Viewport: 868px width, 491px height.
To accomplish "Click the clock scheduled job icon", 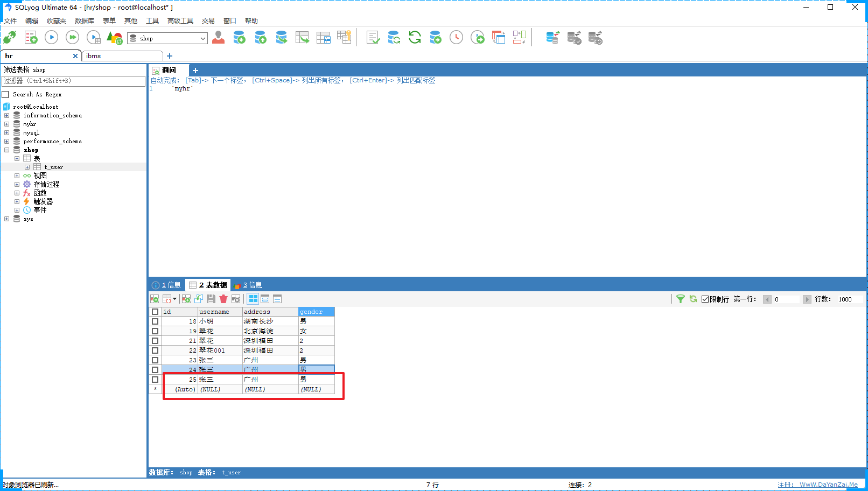I will [456, 38].
